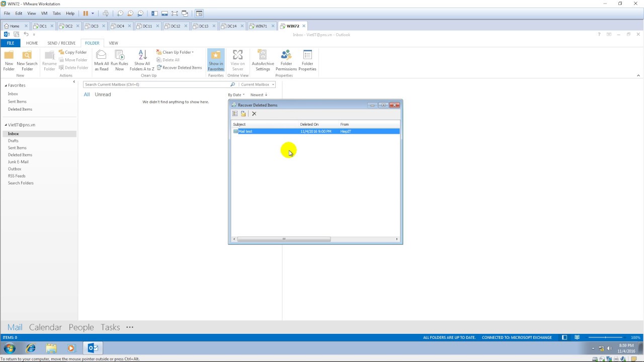Click Select All icon in Recover dialog
The image size is (644, 362).
coord(235,114)
